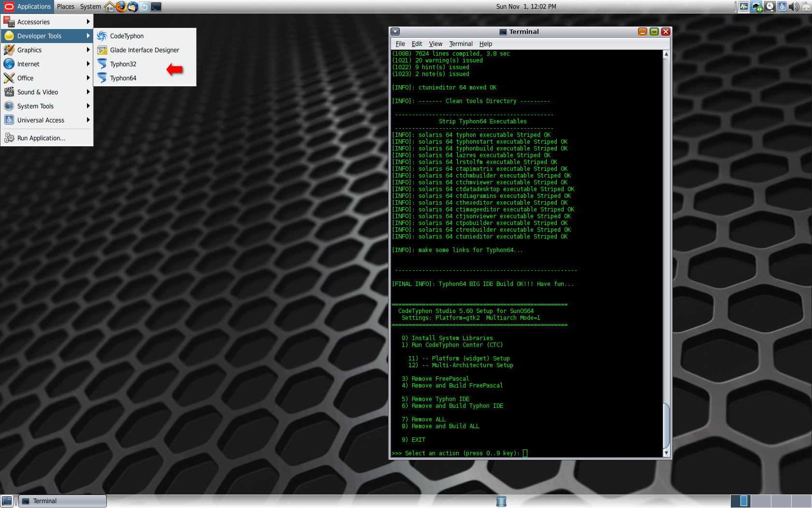The image size is (812, 508).
Task: Expand arrow next to Sound & Video
Action: tap(88, 92)
